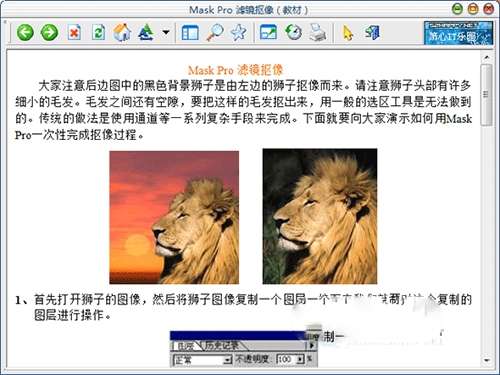Switch to the 历史记录 tab in the panel
The height and width of the screenshot is (375, 500).
(x=221, y=346)
